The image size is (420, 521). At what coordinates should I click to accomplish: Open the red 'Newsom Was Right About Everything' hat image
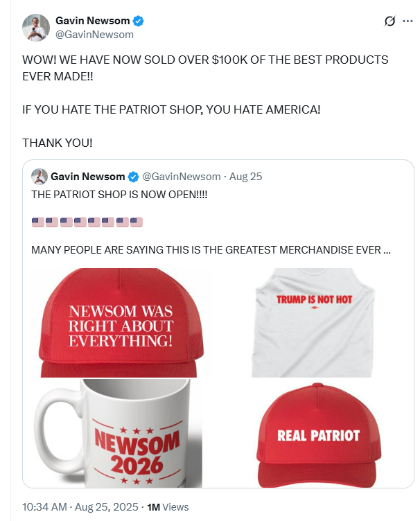pos(121,322)
